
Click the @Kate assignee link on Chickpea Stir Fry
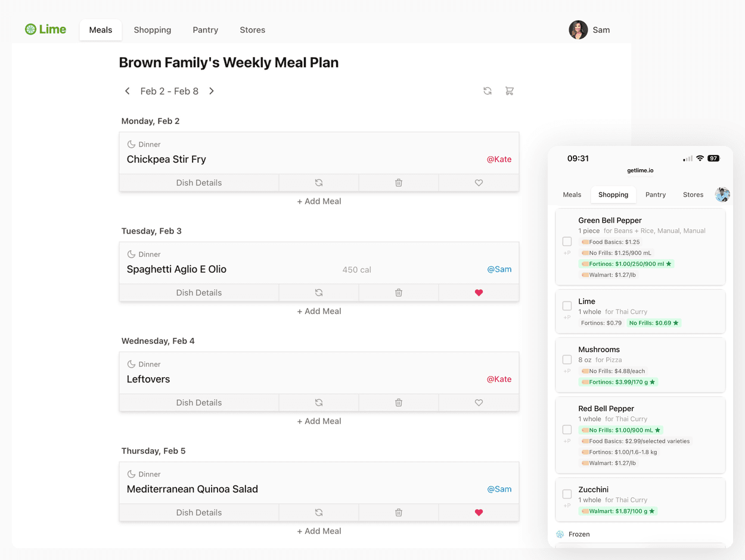(499, 159)
